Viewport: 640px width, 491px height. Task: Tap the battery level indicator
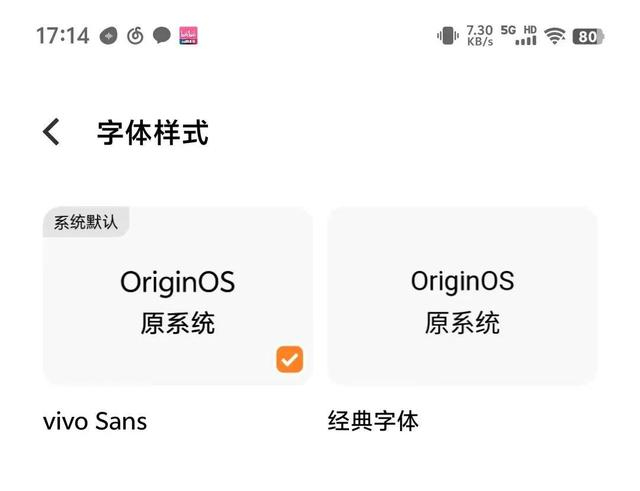coord(587,36)
